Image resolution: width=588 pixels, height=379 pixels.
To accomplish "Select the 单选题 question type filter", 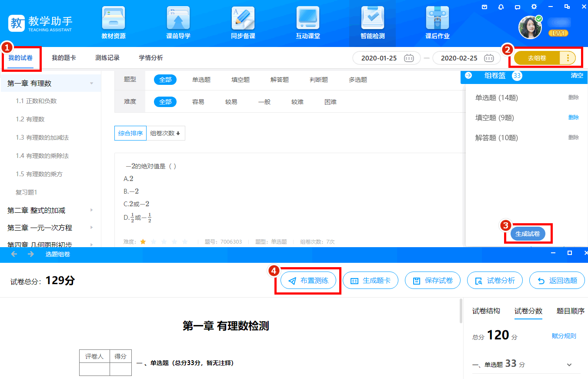I will pyautogui.click(x=201, y=80).
